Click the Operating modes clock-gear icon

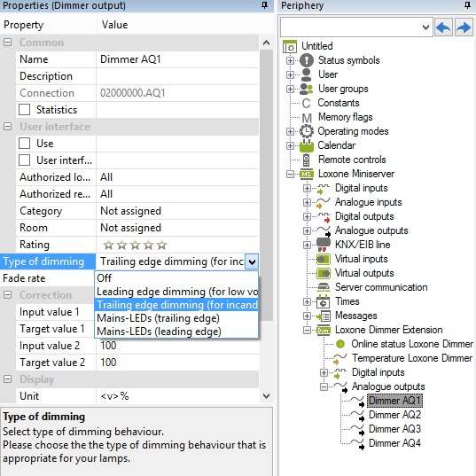[307, 131]
